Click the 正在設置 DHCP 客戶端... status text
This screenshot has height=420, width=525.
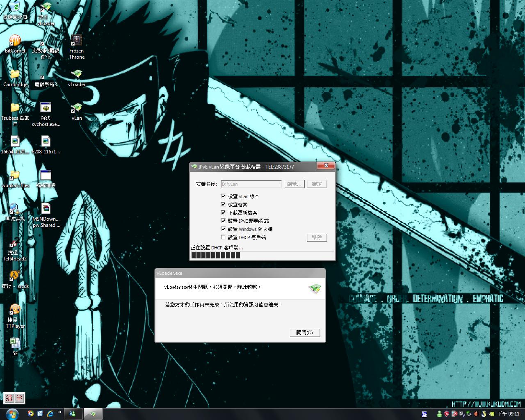[217, 248]
